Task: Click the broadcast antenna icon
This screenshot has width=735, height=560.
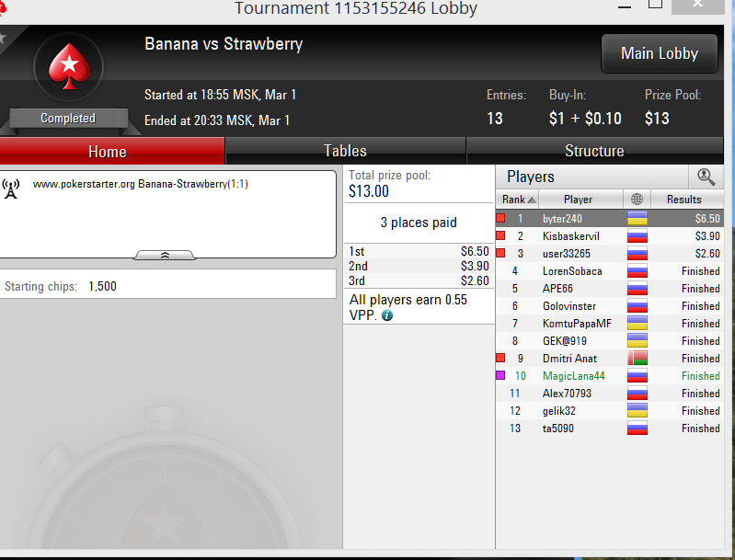Action: (11, 189)
